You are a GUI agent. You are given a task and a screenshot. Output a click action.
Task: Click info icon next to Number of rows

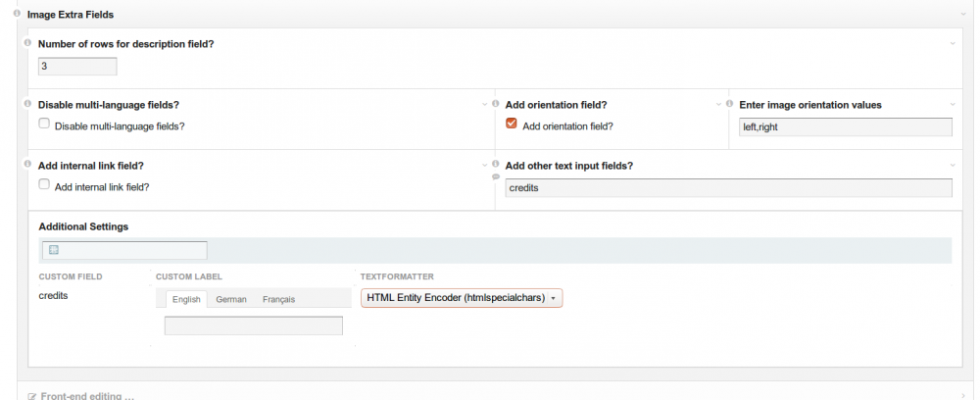coord(27,43)
